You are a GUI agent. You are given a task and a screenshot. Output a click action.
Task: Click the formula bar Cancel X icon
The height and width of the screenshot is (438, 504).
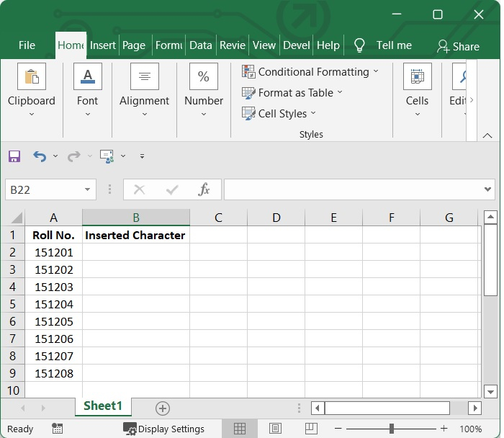(139, 189)
